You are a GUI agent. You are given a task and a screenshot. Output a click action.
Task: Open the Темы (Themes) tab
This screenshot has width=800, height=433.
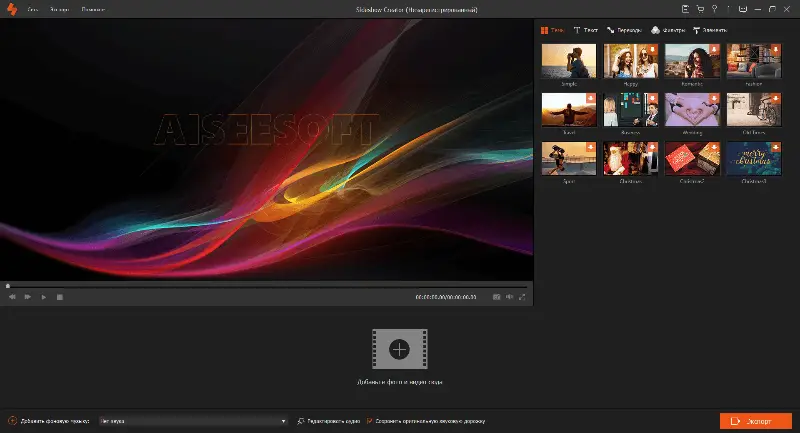point(553,31)
